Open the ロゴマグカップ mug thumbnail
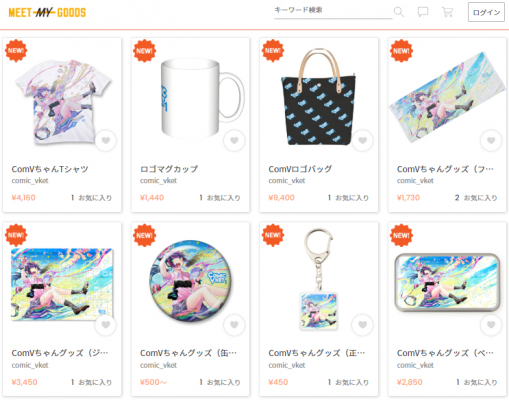Viewport: 509px width, 400px height. coord(202,98)
